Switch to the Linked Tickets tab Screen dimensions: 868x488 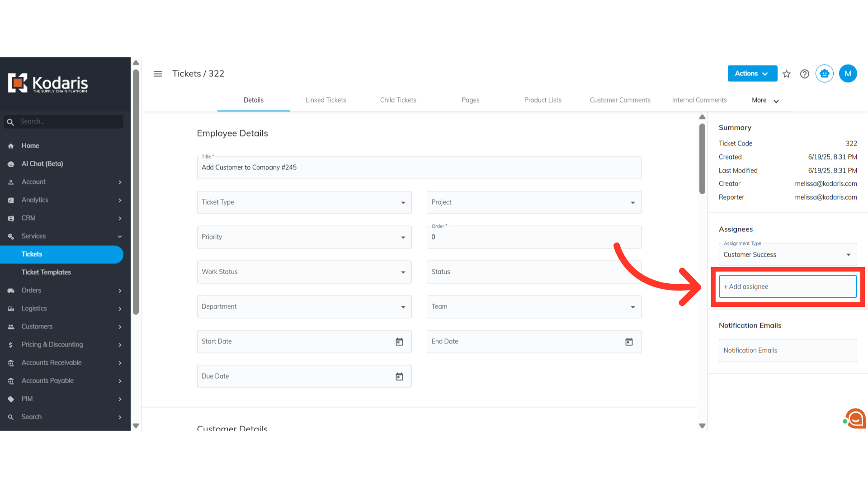tap(325, 100)
